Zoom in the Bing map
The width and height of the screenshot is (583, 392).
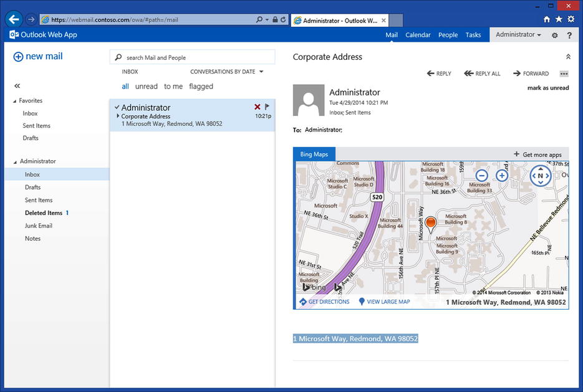click(502, 175)
